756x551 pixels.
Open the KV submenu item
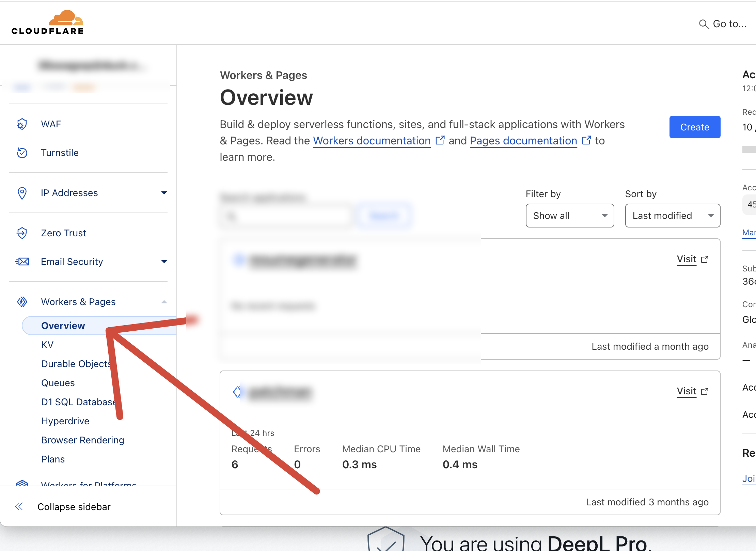(47, 345)
